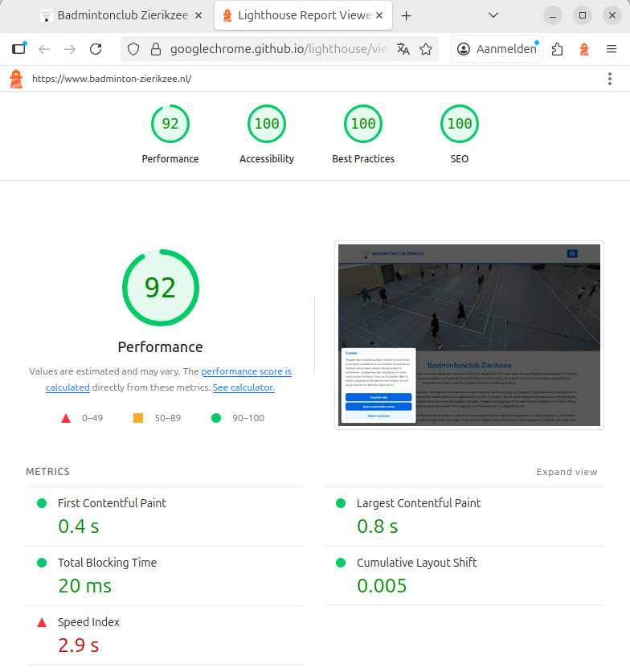The width and height of the screenshot is (630, 672).
Task: Go back to previous page
Action: click(44, 49)
